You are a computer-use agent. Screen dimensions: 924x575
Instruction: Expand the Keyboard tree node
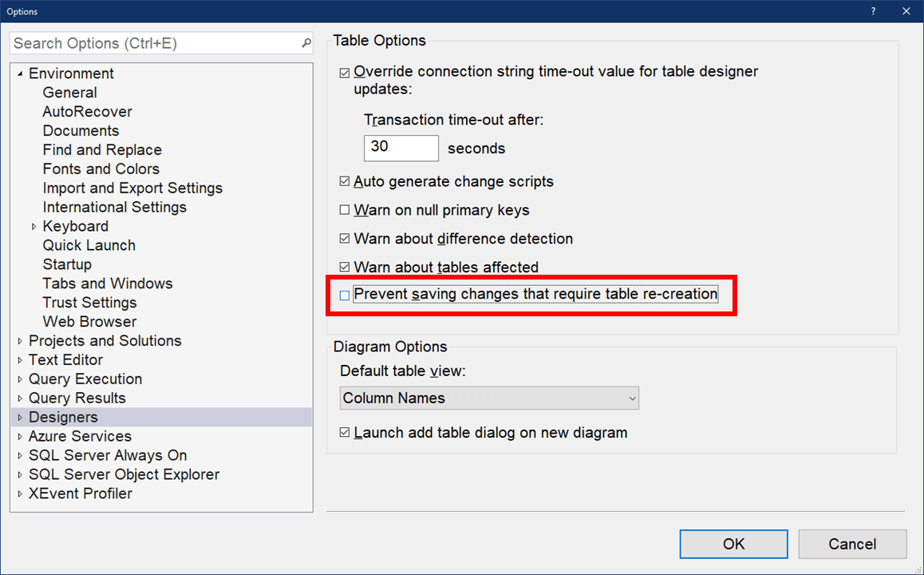click(x=34, y=227)
